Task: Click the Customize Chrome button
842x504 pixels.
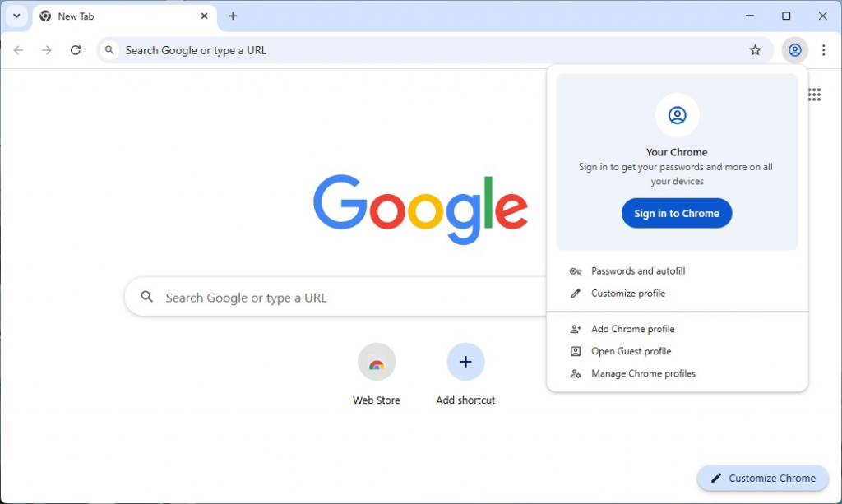Action: [762, 478]
